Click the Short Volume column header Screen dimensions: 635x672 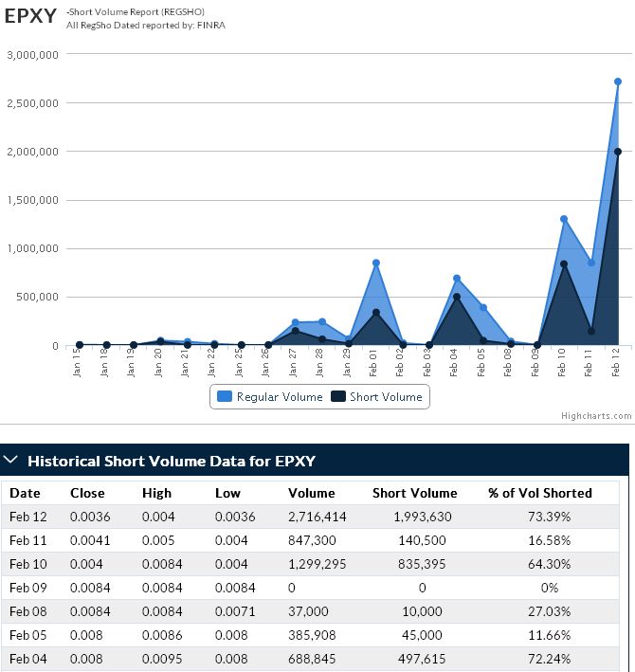coord(415,493)
